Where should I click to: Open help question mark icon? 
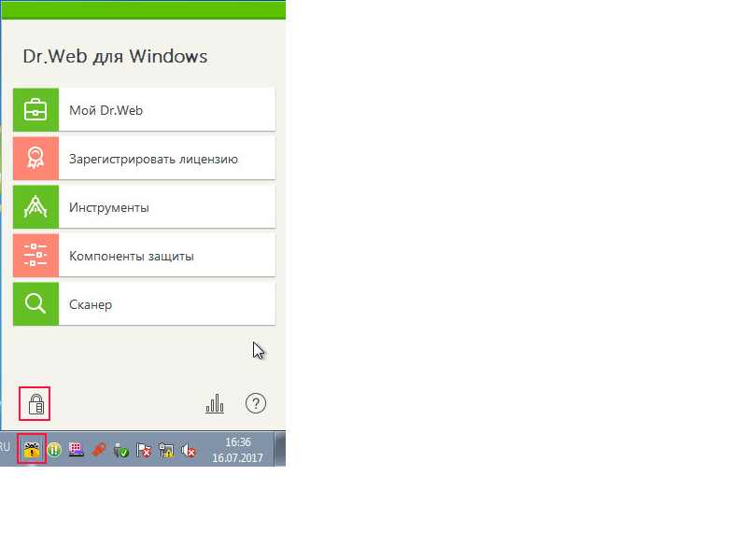click(256, 403)
